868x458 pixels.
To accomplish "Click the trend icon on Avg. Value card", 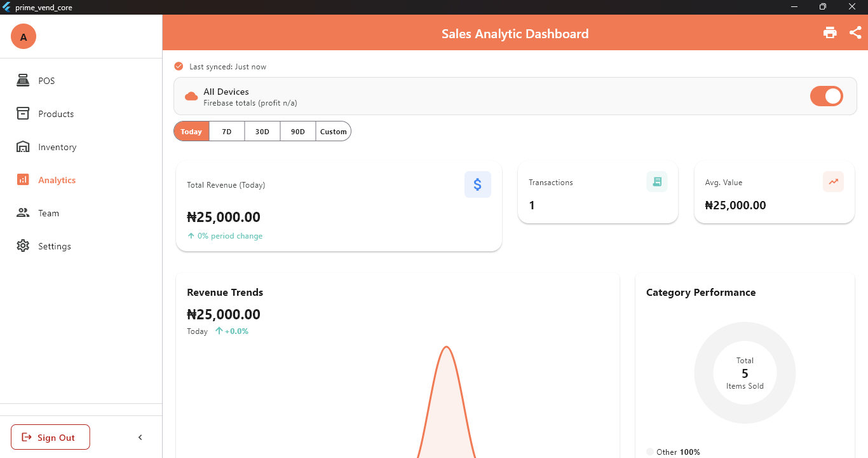I will [x=833, y=181].
